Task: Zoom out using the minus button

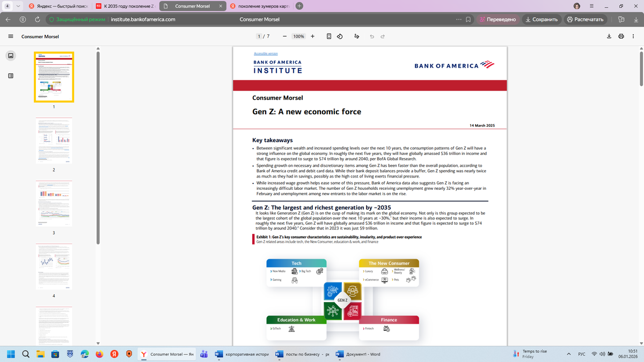Action: pos(284,36)
